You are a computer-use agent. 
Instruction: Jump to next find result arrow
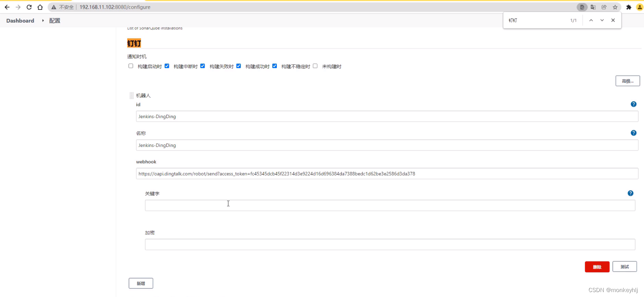602,20
